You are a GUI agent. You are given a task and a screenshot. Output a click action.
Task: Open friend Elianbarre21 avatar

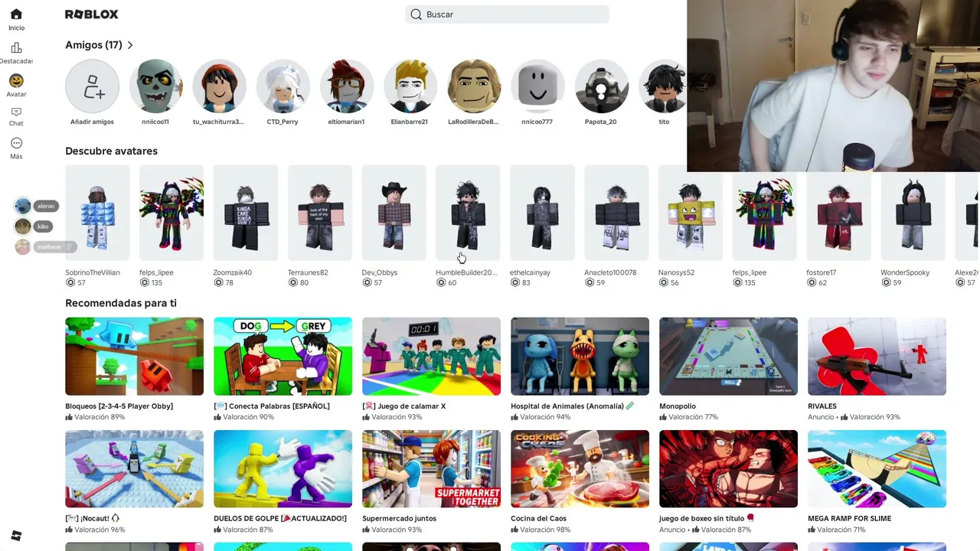(410, 86)
